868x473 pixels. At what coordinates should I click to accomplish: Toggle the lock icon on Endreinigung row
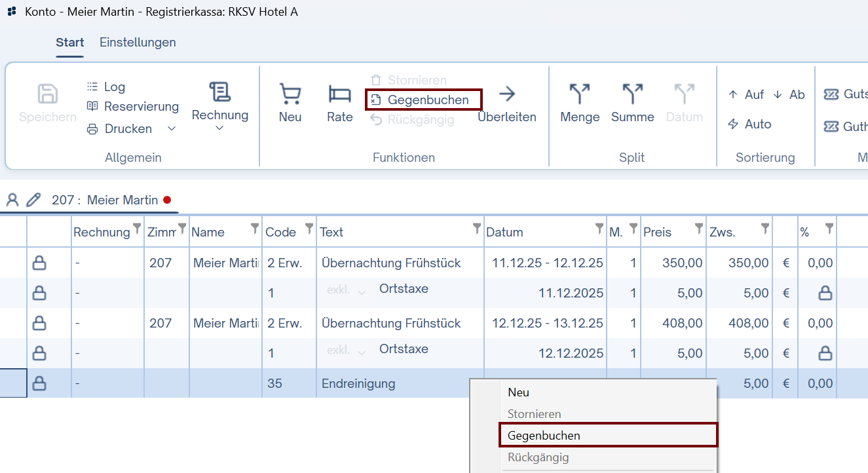pos(39,384)
